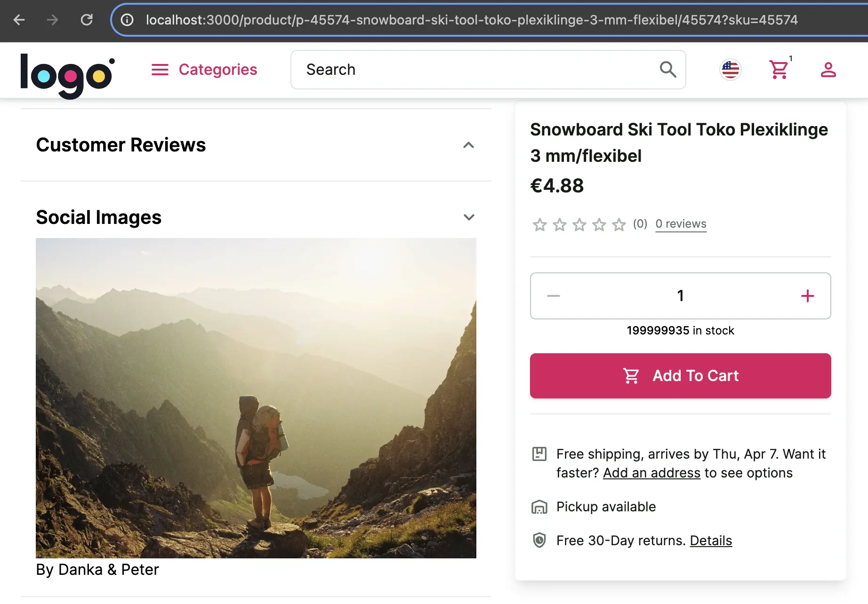Click the Add To Cart button
This screenshot has height=604, width=868.
[680, 376]
